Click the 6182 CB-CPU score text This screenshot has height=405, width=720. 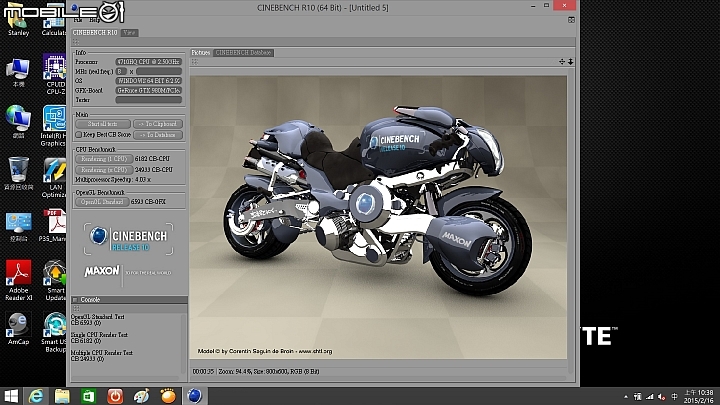pyautogui.click(x=152, y=159)
